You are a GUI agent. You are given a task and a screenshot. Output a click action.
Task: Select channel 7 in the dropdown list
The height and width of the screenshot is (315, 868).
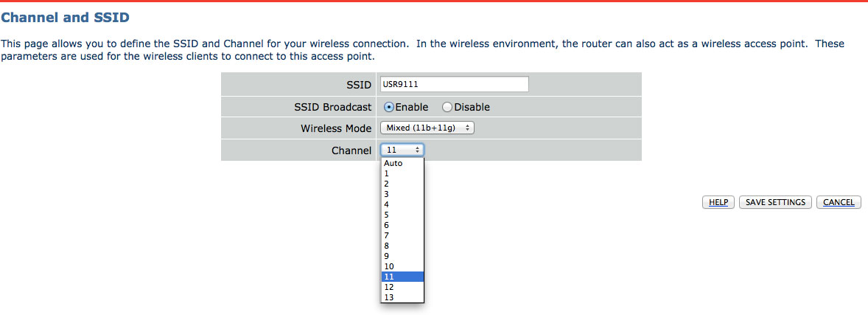(x=402, y=235)
